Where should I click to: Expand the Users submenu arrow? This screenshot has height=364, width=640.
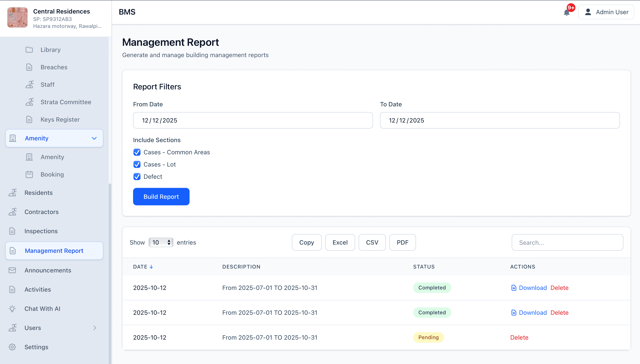pos(95,328)
